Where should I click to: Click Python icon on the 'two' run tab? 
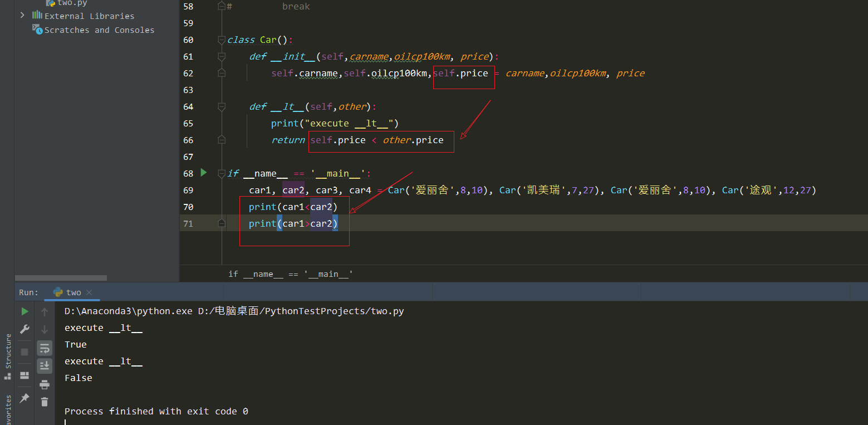(57, 292)
